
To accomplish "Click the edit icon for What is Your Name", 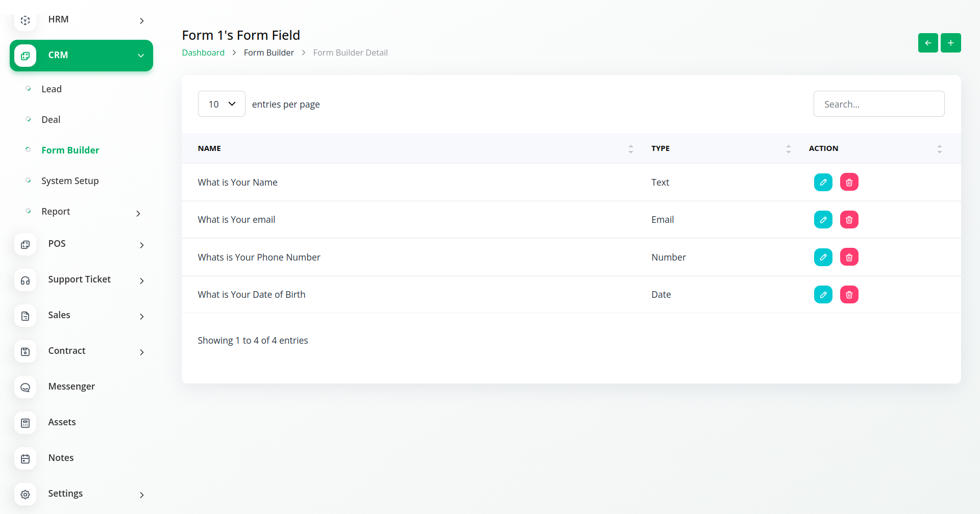I will coord(823,182).
